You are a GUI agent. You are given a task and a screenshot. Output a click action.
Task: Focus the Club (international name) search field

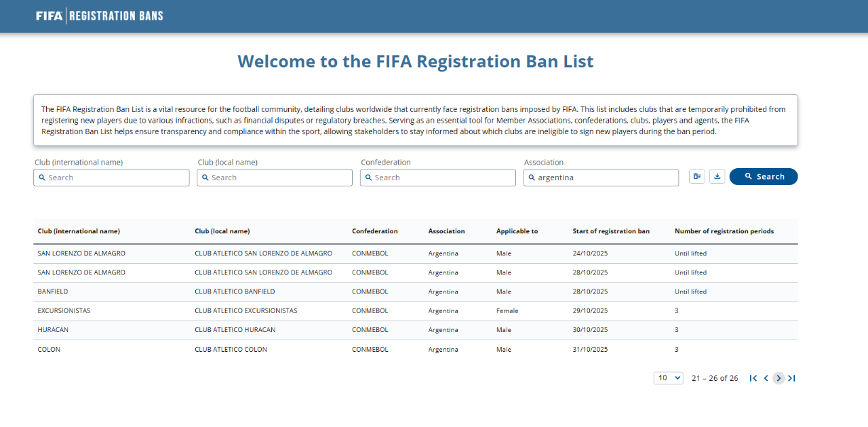(x=111, y=178)
